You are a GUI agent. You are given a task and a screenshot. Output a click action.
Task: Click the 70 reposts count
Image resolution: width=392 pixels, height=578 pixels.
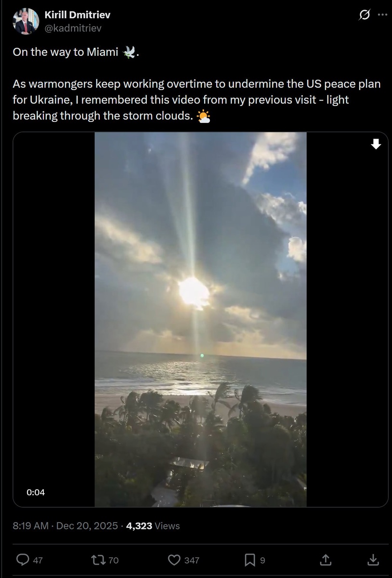[114, 560]
